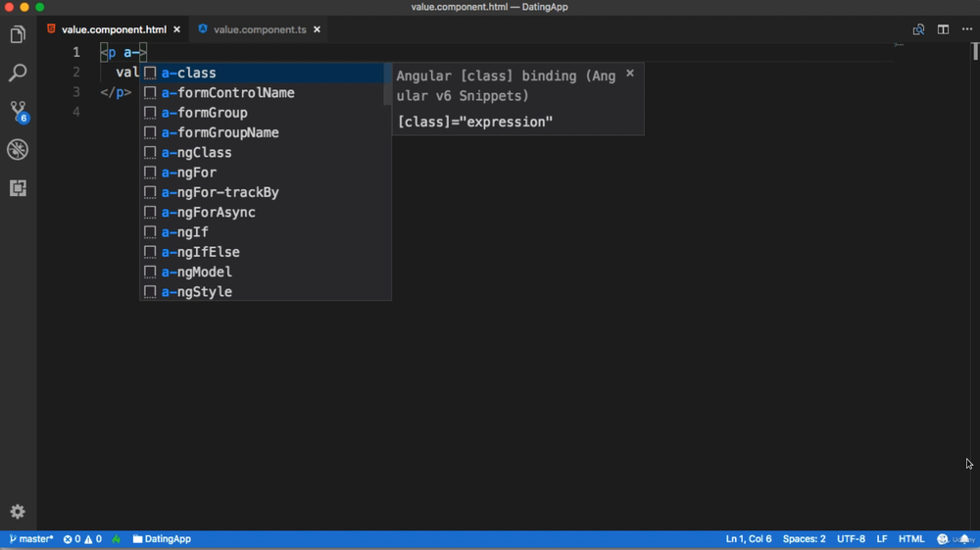Change the HTML language mode
Viewport: 980px width, 550px height.
point(911,539)
